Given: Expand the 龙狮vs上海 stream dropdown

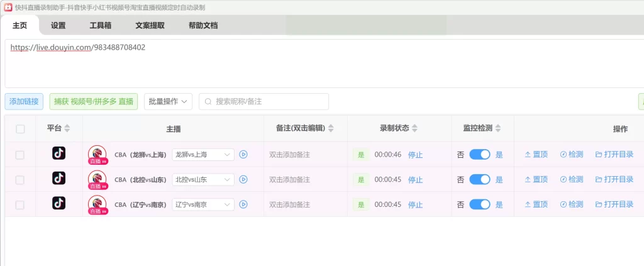Looking at the screenshot, I should 226,154.
